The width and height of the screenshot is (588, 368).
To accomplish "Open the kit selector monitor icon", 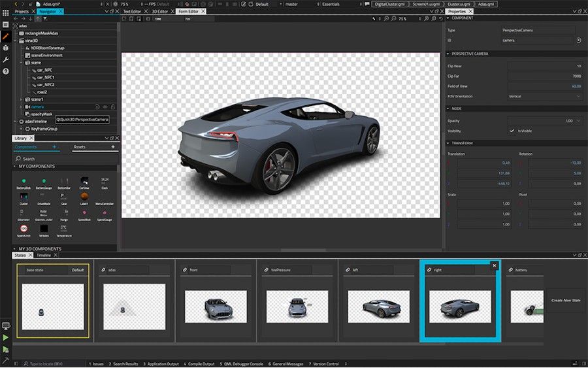I will pyautogui.click(x=6, y=326).
